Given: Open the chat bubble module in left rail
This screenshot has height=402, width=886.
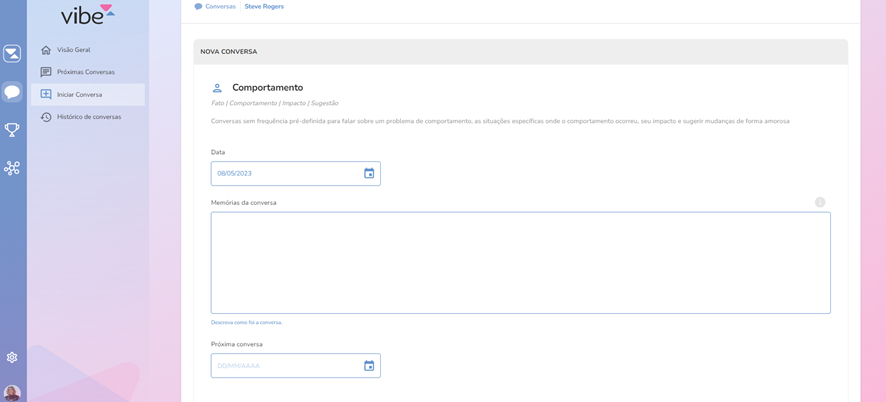Looking at the screenshot, I should tap(12, 92).
